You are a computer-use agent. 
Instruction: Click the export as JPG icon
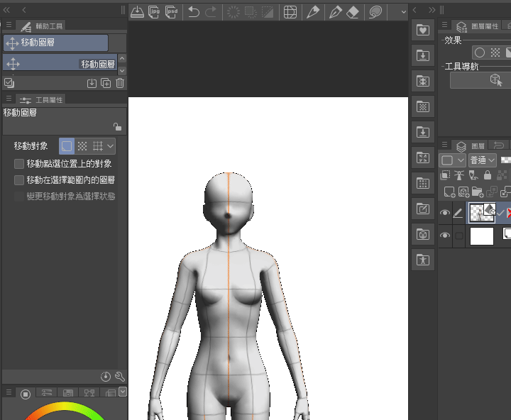[154, 12]
